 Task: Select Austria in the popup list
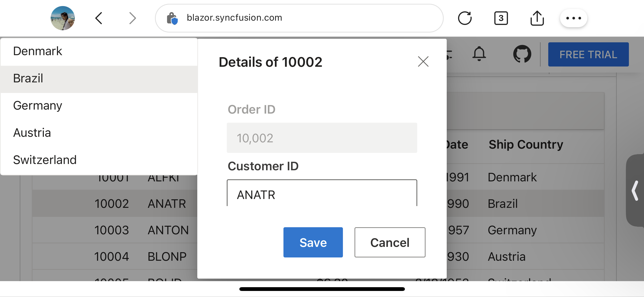click(x=99, y=133)
